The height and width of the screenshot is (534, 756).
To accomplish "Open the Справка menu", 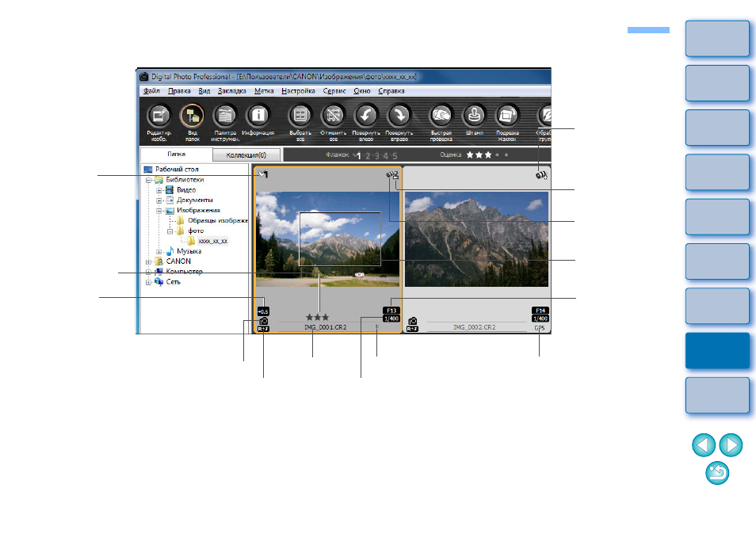I will pos(391,90).
